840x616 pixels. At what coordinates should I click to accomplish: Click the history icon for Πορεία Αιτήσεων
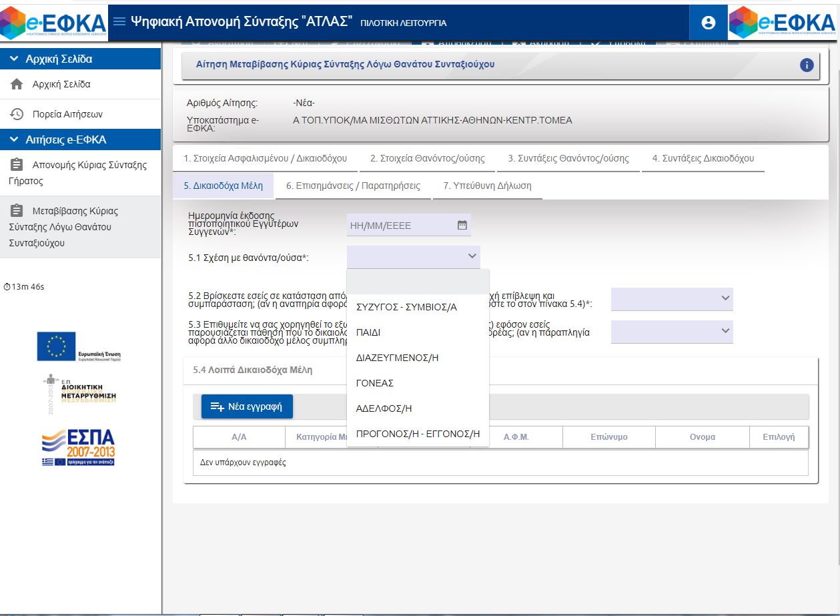pyautogui.click(x=17, y=114)
